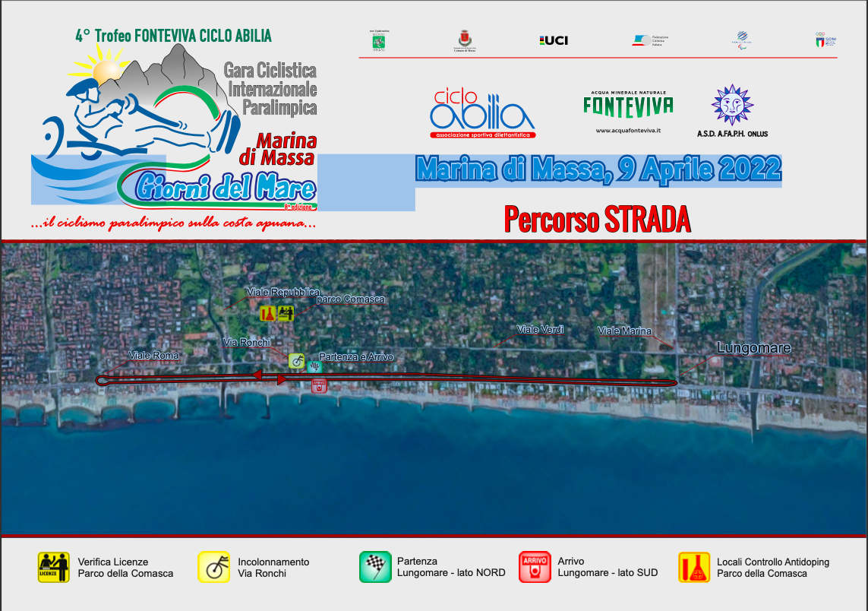Click the Paralympic committee logo
The width and height of the screenshot is (868, 611).
coord(742,40)
